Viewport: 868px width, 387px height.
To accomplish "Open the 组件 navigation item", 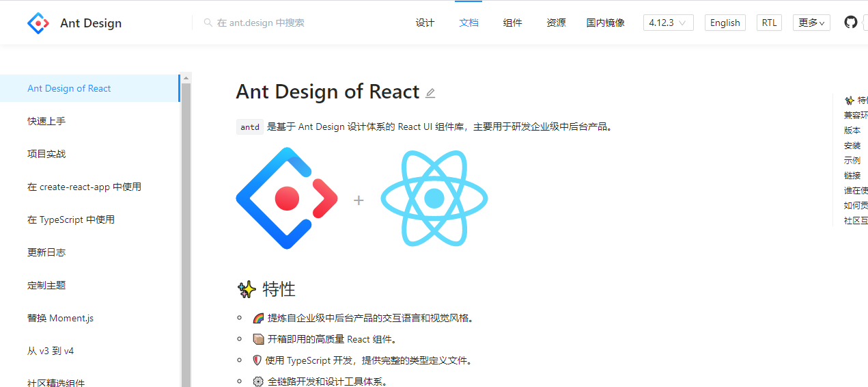I will (512, 23).
